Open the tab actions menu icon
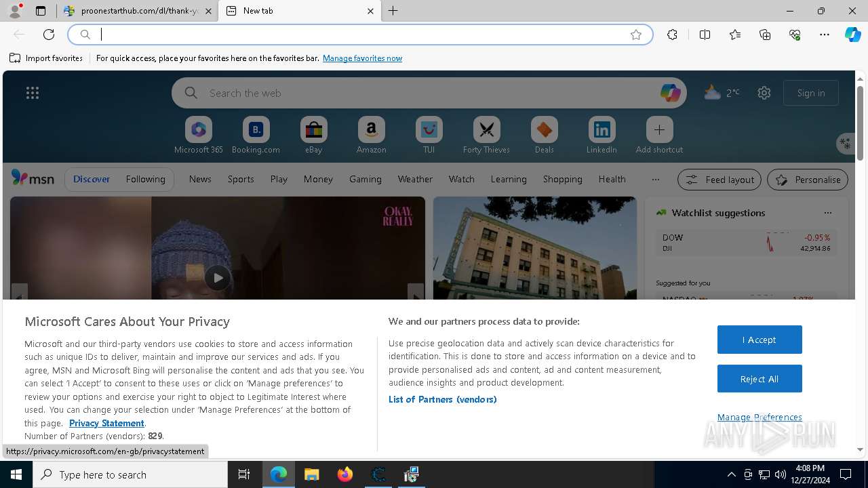This screenshot has height=488, width=868. coord(41,11)
